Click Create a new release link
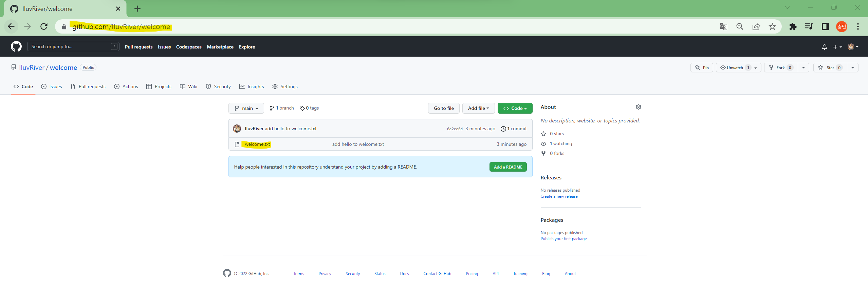The width and height of the screenshot is (868, 293). pos(559,196)
